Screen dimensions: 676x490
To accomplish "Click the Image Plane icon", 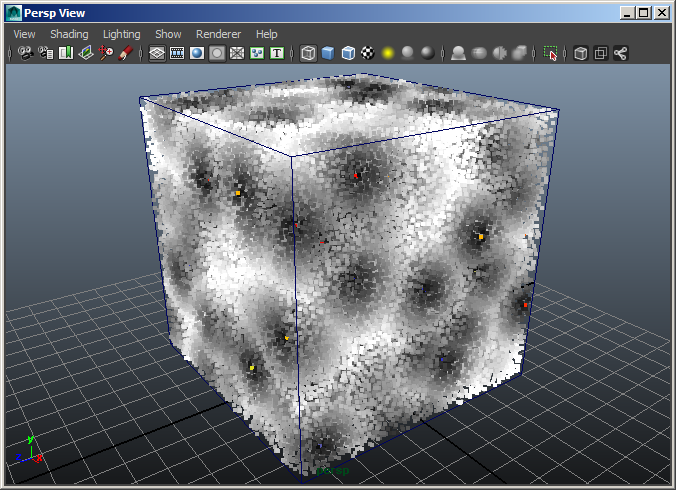I will point(86,53).
